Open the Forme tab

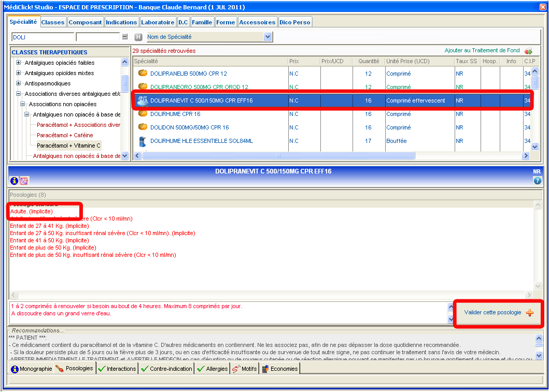point(226,22)
